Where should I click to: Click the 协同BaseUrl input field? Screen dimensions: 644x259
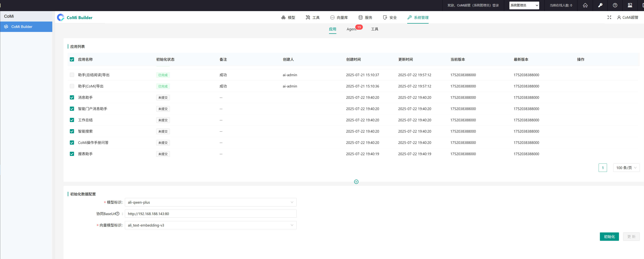coord(211,214)
